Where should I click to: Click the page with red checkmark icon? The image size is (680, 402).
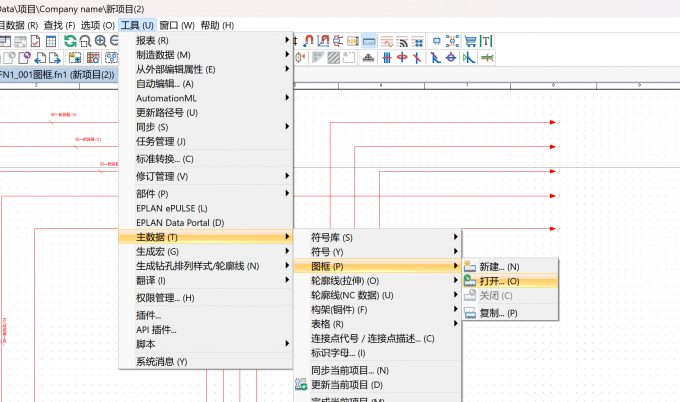pos(36,41)
